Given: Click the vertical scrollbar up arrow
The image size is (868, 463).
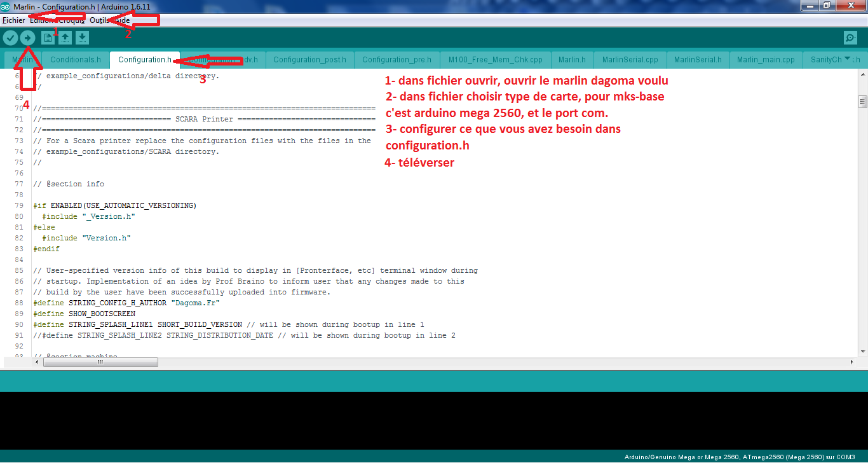Looking at the screenshot, I should 862,75.
